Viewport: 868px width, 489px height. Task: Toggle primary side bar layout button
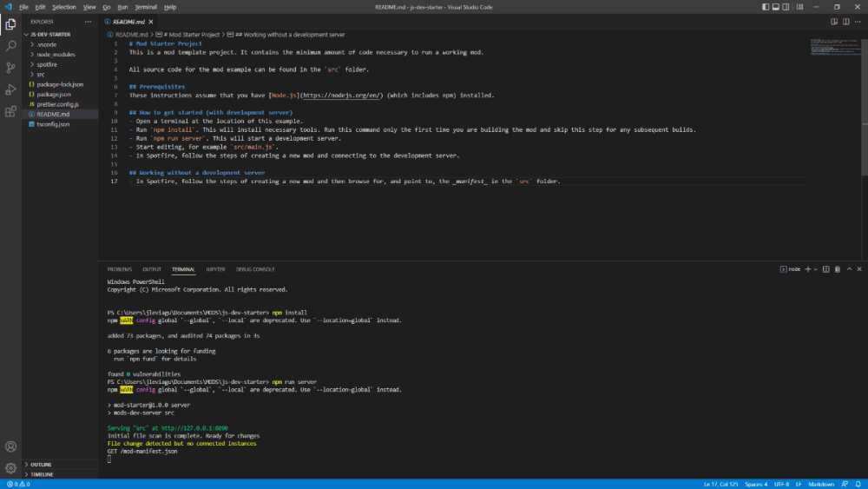coord(766,7)
